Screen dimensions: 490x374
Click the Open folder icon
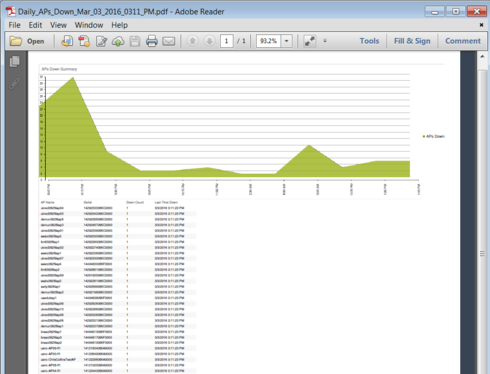tap(15, 41)
